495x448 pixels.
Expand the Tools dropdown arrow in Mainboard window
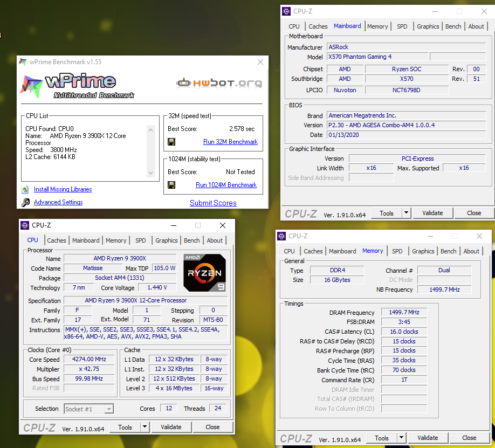(x=406, y=213)
